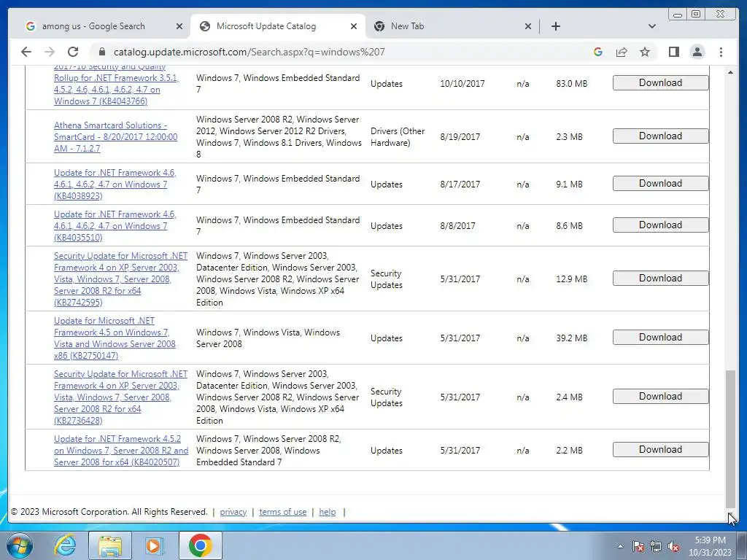Screen dimensions: 747x560
Task: Download the 39.2 MB KB2750147 update
Action: pos(660,337)
